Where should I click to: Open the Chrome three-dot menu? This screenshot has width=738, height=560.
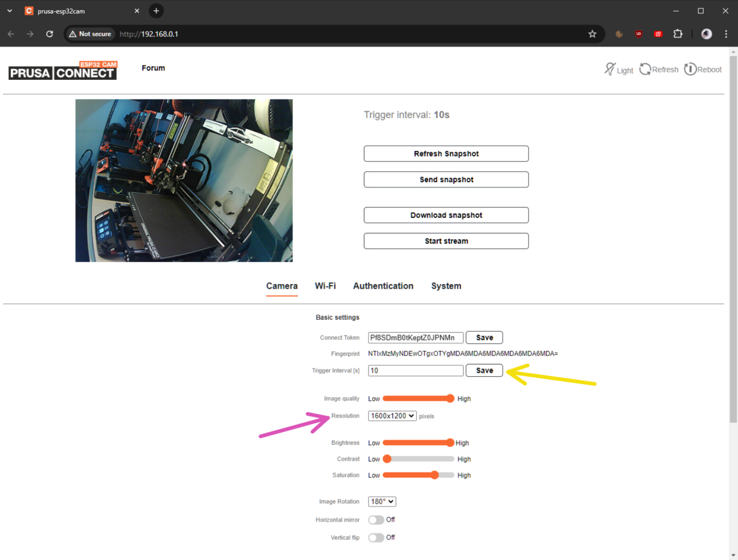[x=726, y=34]
